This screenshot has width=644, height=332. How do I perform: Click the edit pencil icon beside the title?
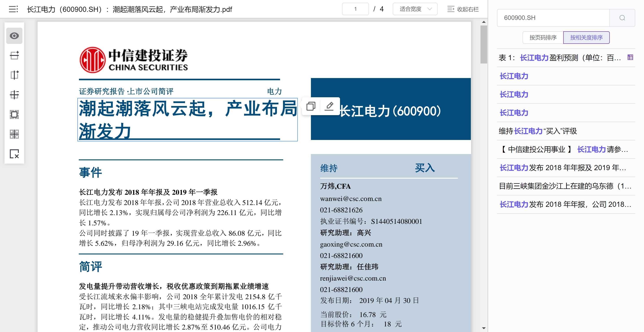(x=329, y=106)
